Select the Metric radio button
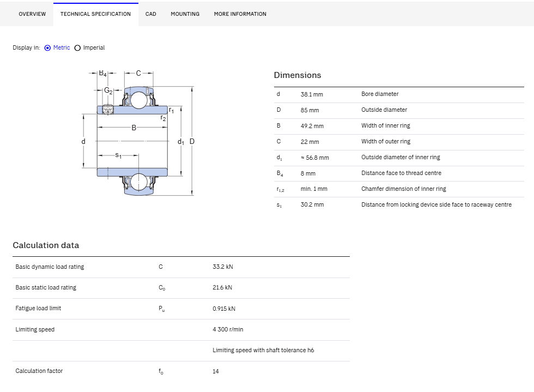 [48, 48]
